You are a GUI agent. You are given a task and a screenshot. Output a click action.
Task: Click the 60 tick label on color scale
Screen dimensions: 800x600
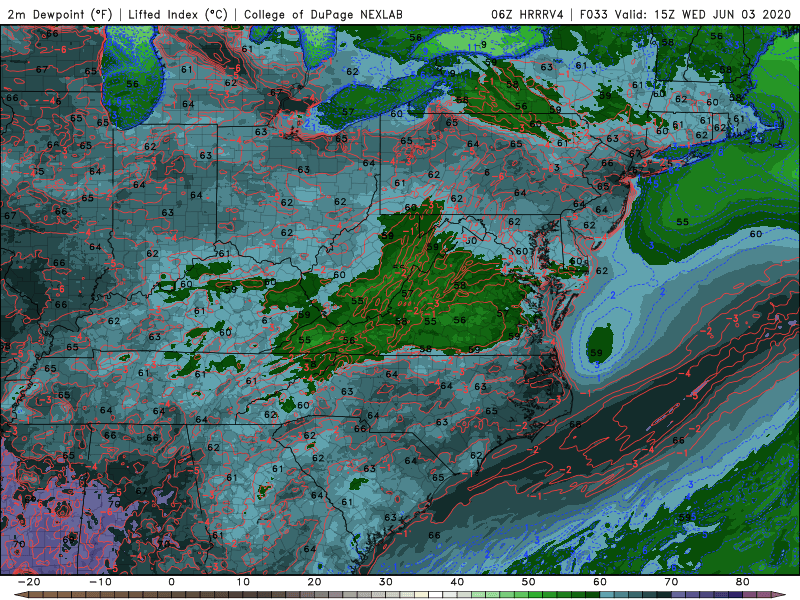point(600,582)
